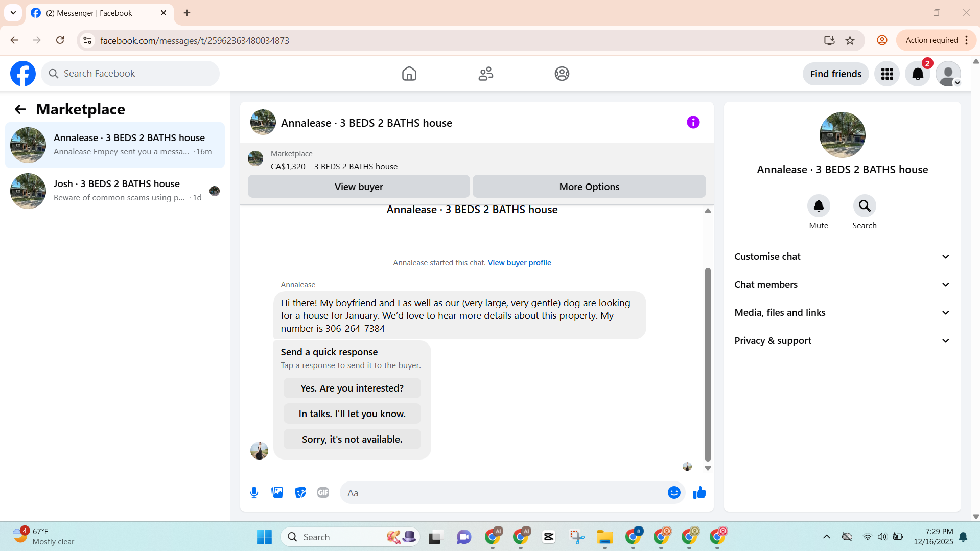Open a new browser tab
980x551 pixels.
[x=187, y=13]
